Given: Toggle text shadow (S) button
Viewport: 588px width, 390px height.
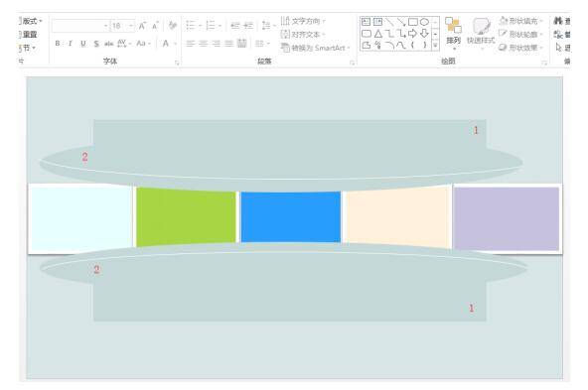Looking at the screenshot, I should coord(96,44).
